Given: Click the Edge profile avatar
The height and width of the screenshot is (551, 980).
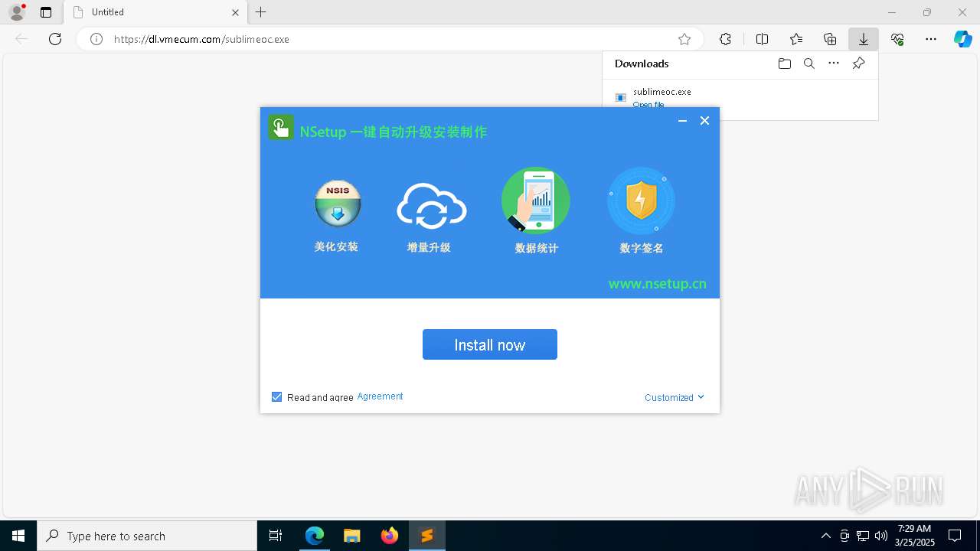Looking at the screenshot, I should 17,12.
